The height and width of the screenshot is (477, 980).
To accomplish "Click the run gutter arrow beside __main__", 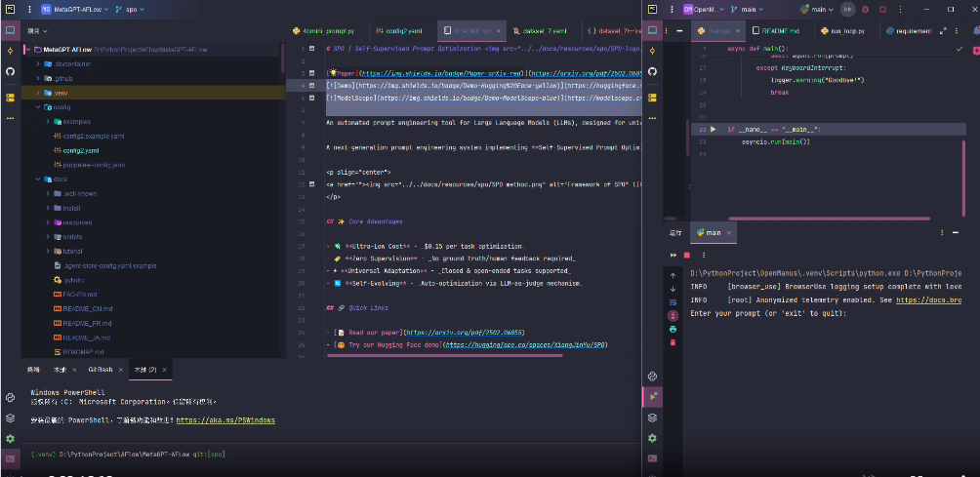I will 714,129.
